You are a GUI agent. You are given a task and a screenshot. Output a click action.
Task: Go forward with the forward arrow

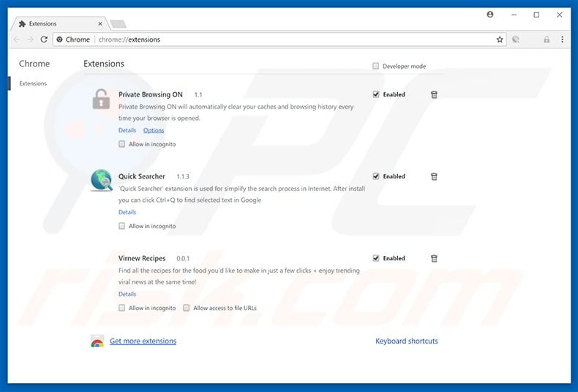(30, 39)
